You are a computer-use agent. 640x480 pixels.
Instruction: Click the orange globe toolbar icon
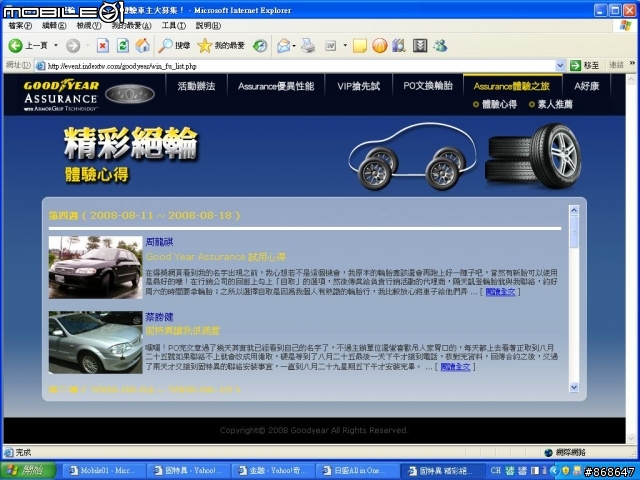[380, 45]
